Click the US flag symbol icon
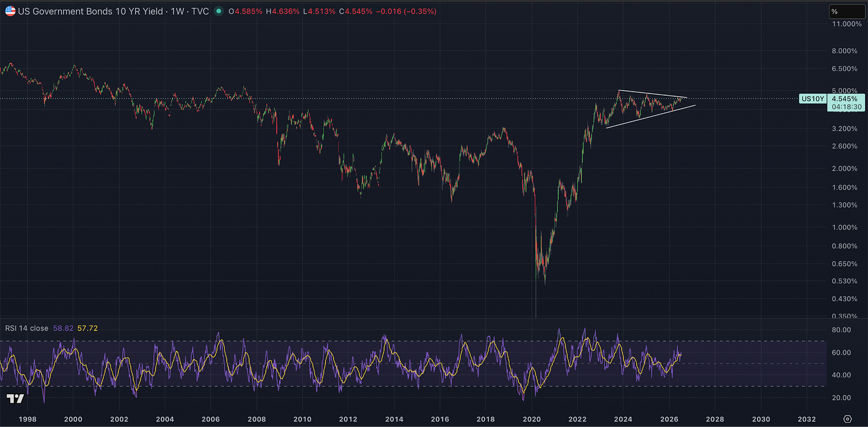This screenshot has width=868, height=427. coord(10,11)
